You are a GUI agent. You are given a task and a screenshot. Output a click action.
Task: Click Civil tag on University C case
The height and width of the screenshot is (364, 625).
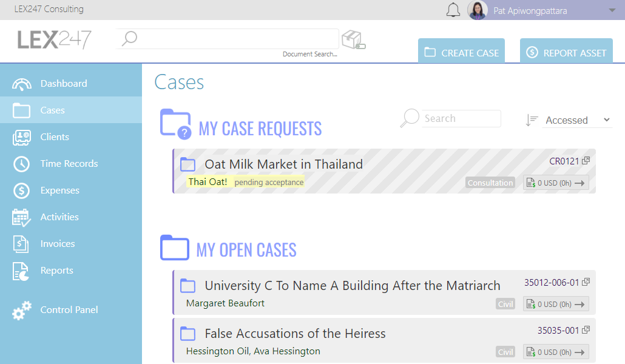pos(505,304)
